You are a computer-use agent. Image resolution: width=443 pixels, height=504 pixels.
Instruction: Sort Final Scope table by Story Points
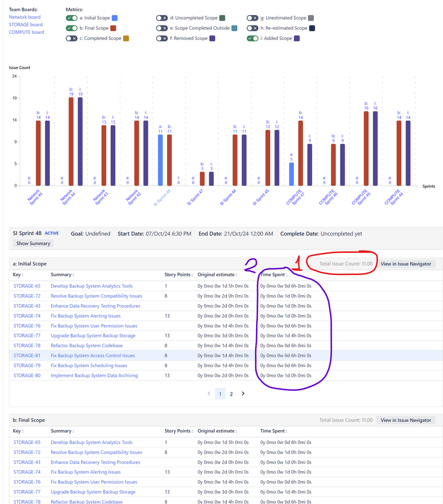179,431
